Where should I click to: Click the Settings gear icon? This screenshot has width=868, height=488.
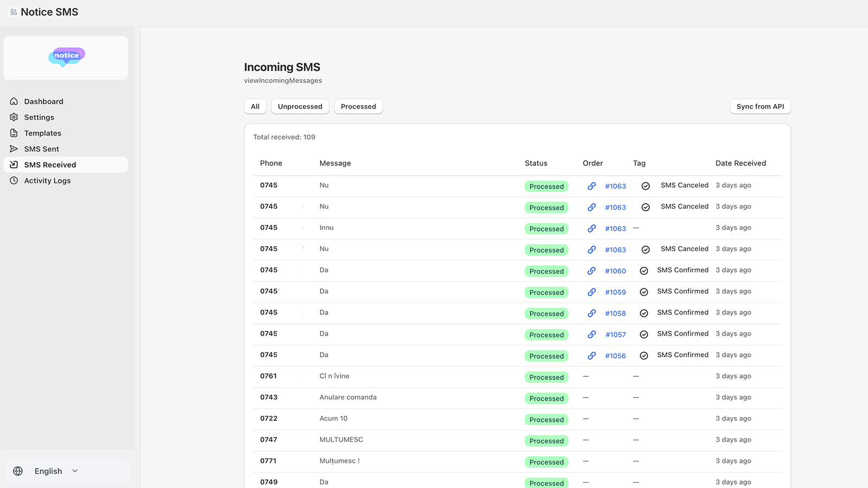[14, 117]
